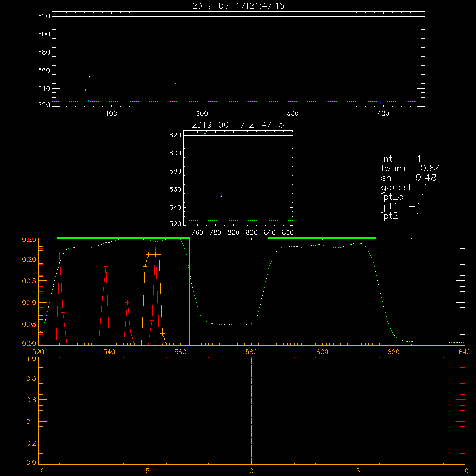Select the 'ipt2 -1' readout line
Image resolution: width=476 pixels, height=476 pixels.
[401, 216]
